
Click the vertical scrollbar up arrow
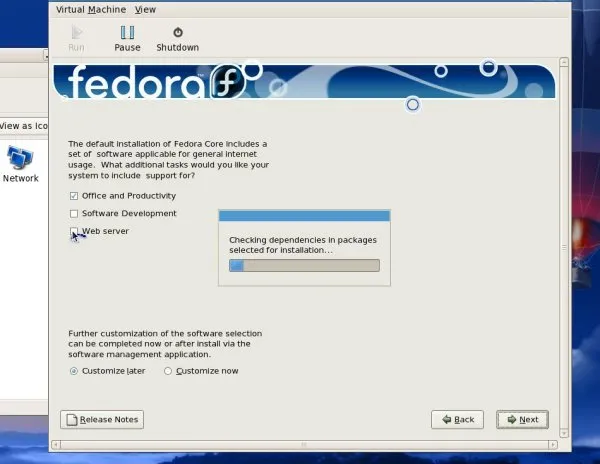tap(564, 62)
